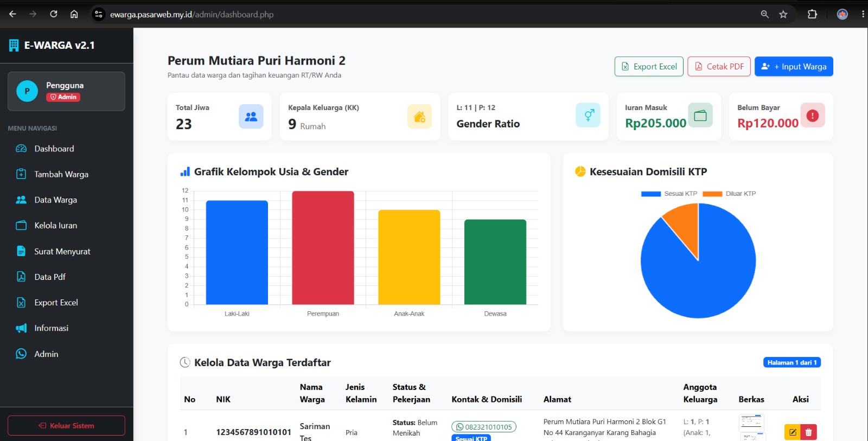Click the Export Excel sidebar icon
This screenshot has height=441, width=868.
pos(21,303)
